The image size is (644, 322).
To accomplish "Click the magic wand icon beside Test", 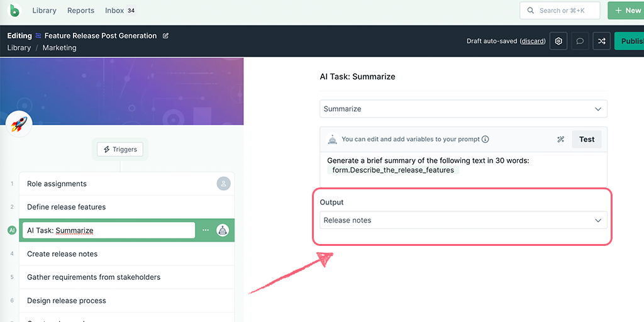I will [x=560, y=140].
